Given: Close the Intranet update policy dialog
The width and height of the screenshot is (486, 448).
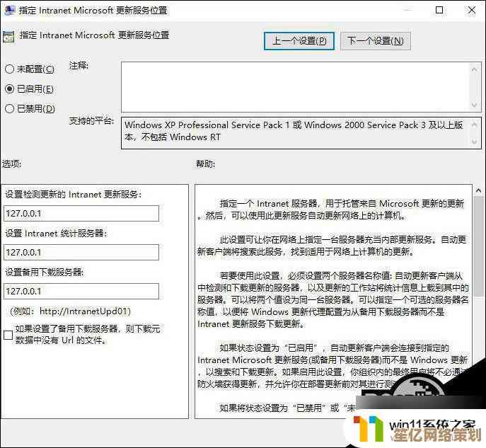Looking at the screenshot, I should (470, 11).
